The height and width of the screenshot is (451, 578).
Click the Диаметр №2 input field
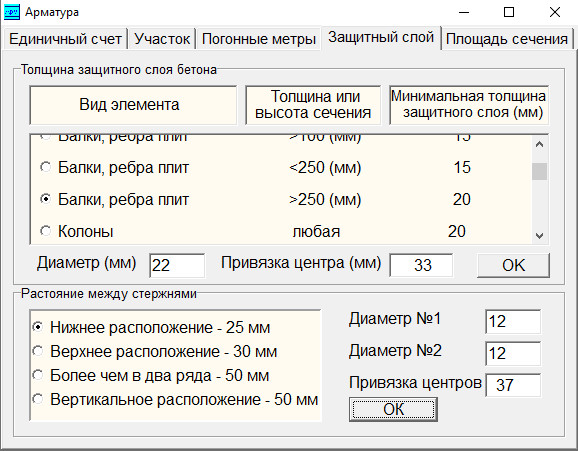[x=513, y=353]
